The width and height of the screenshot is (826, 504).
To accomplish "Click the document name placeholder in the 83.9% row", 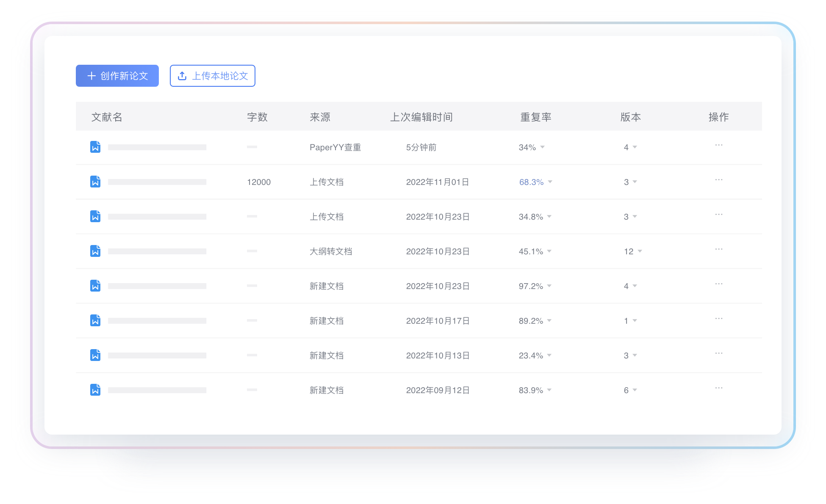I will click(157, 390).
